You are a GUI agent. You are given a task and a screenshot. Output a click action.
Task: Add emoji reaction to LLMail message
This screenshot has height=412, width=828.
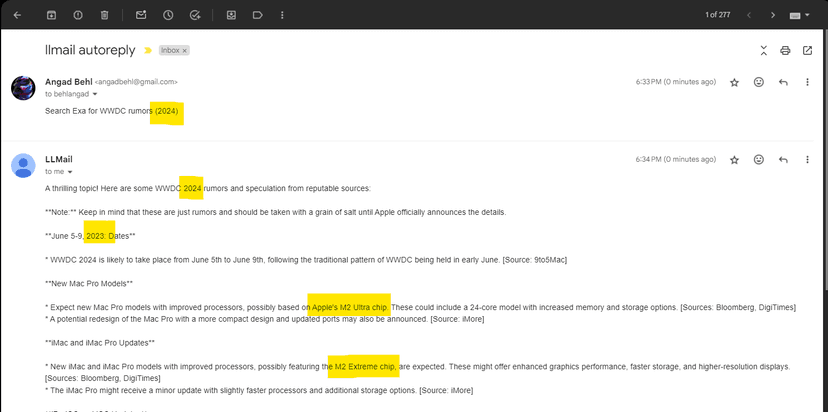pyautogui.click(x=759, y=160)
